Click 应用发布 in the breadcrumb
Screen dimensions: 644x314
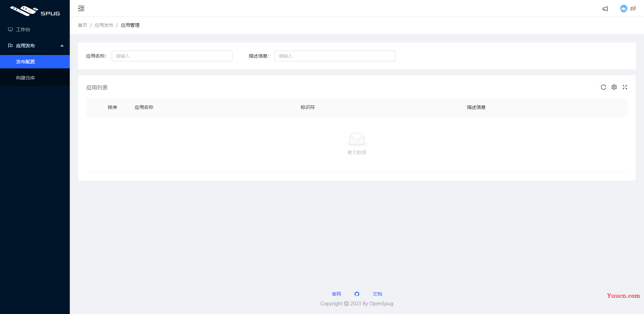[x=104, y=25]
